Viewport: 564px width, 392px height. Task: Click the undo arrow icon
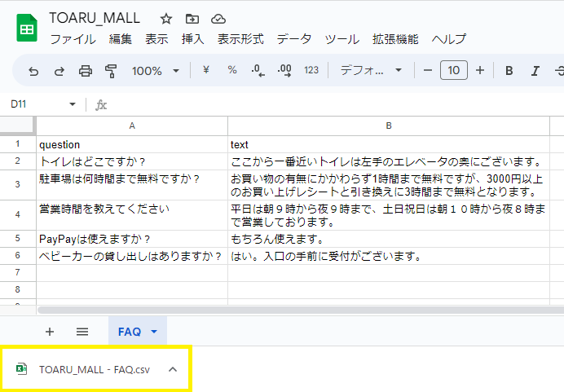(x=33, y=71)
